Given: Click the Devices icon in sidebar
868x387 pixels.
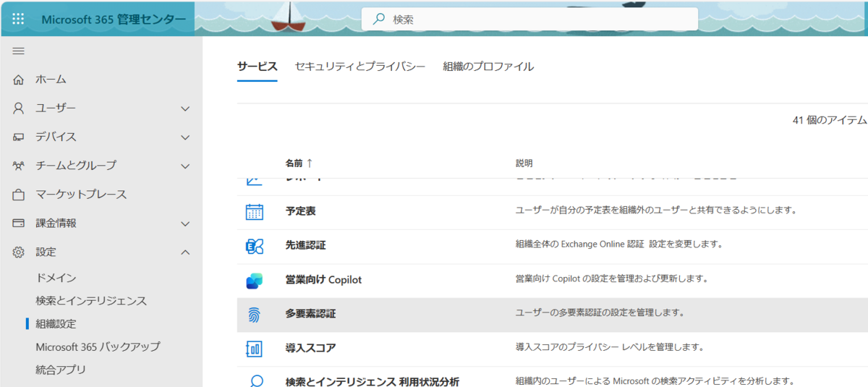Looking at the screenshot, I should [x=19, y=137].
